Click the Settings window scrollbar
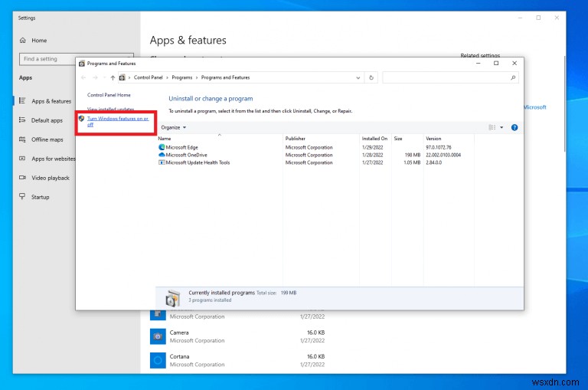Image resolution: width=588 pixels, height=390 pixels. pos(565,104)
